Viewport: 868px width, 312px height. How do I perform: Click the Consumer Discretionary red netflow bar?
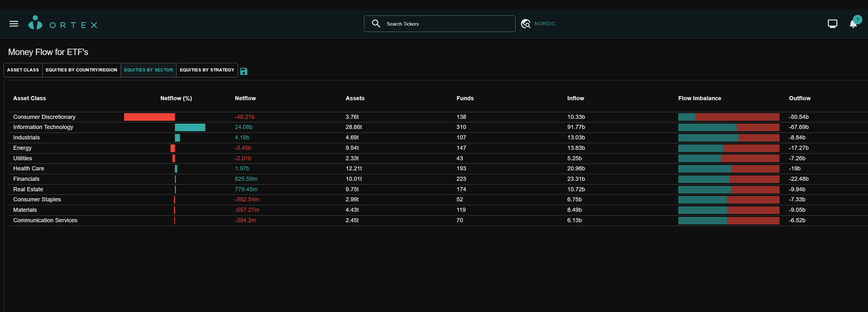[x=149, y=117]
